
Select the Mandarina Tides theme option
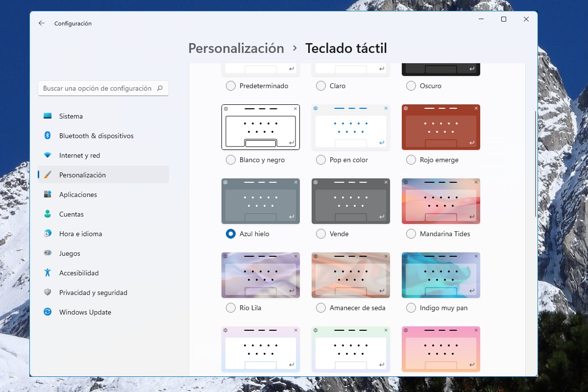pyautogui.click(x=411, y=234)
